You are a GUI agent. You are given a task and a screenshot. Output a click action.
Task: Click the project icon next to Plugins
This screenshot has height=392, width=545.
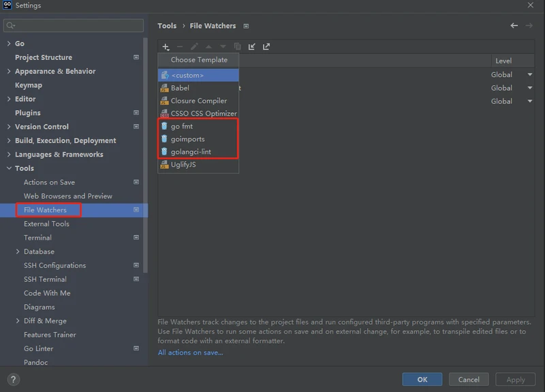[x=136, y=113]
